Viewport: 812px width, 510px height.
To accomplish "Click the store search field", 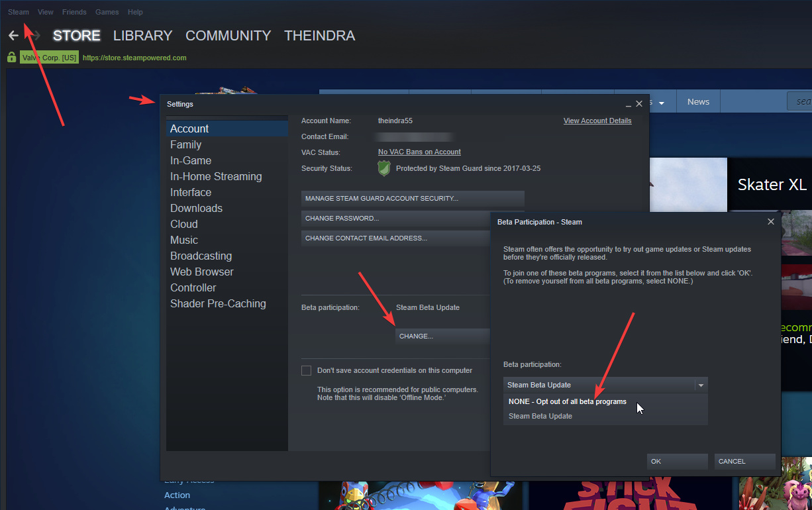I will click(x=799, y=101).
